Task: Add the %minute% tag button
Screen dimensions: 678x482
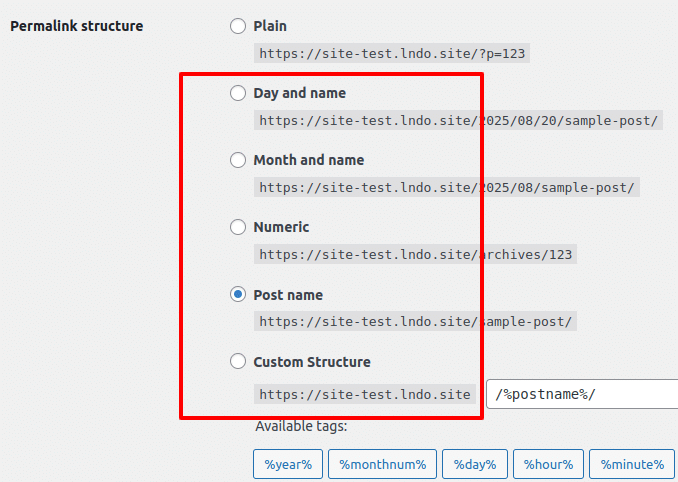Action: [x=632, y=464]
